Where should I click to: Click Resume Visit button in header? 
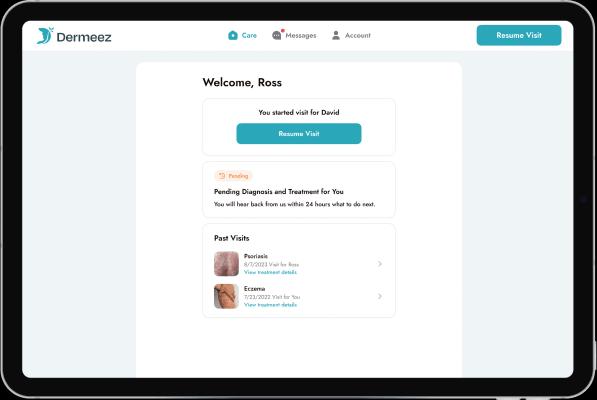click(x=519, y=35)
